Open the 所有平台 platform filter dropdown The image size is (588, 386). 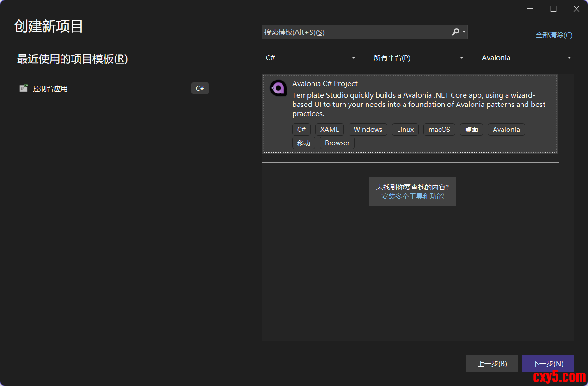click(x=418, y=58)
